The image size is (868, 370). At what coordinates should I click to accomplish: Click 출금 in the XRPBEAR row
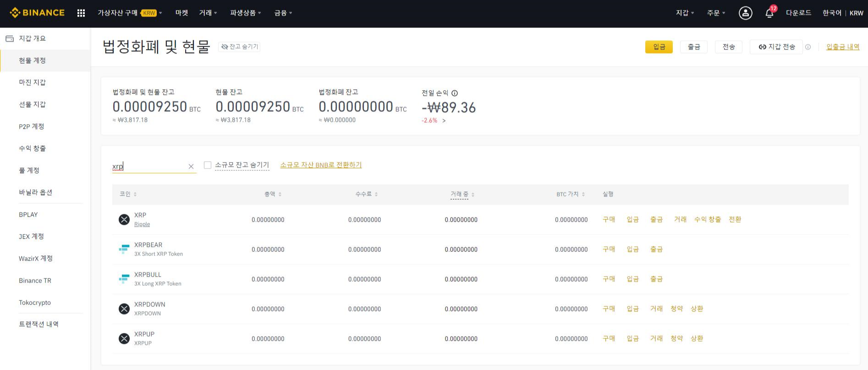(656, 249)
